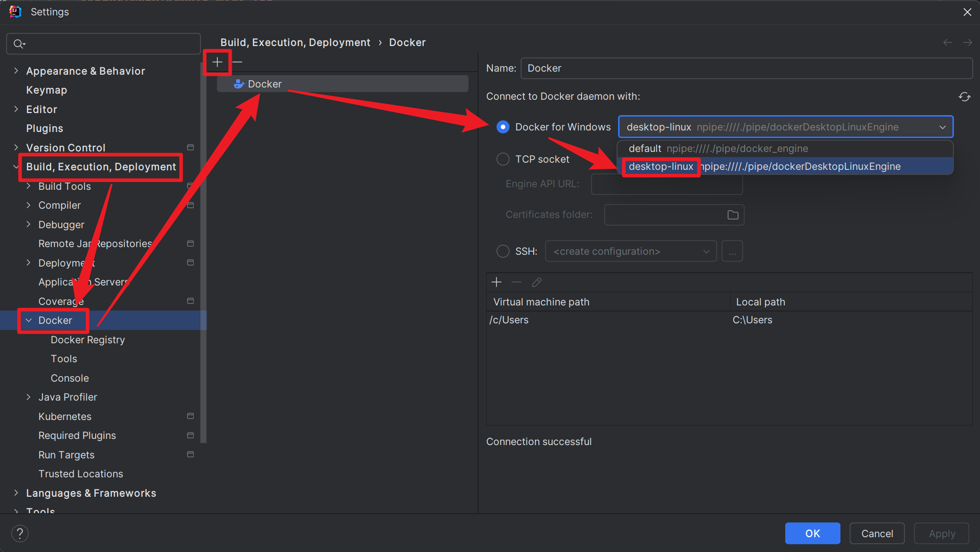Click the Engine API URL field

click(x=667, y=184)
